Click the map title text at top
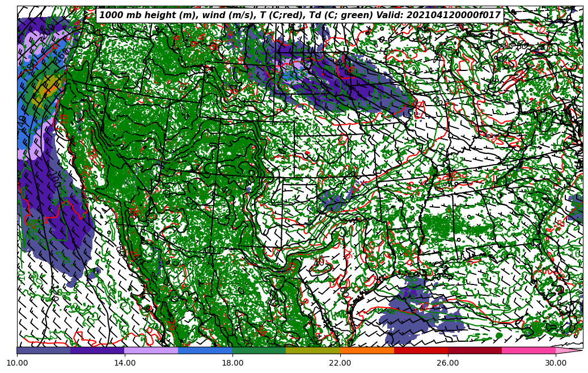This screenshot has width=588, height=373. 300,15
